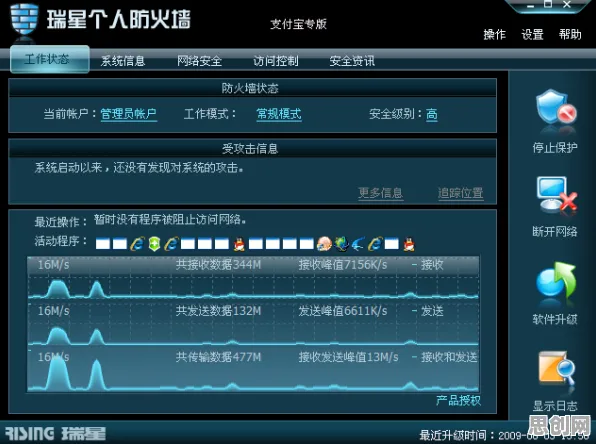The image size is (596, 444).
Task: Click the text 接收发送峰值13M/s
Action: 348,357
